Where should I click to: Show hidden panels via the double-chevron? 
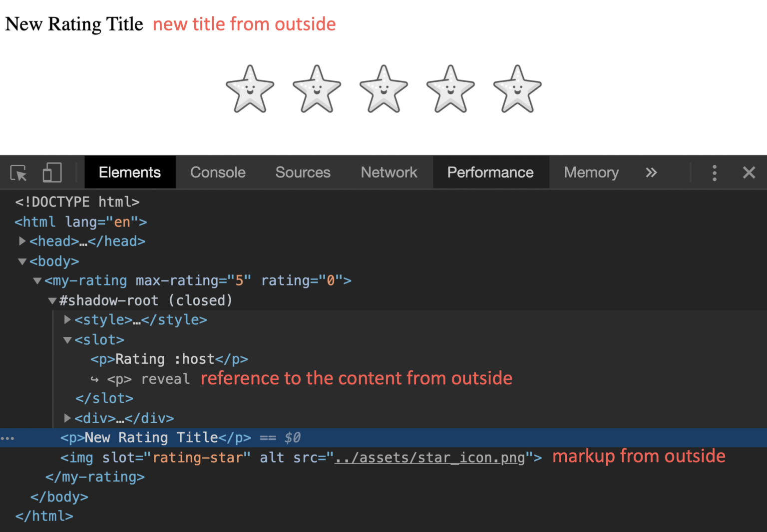pyautogui.click(x=651, y=172)
